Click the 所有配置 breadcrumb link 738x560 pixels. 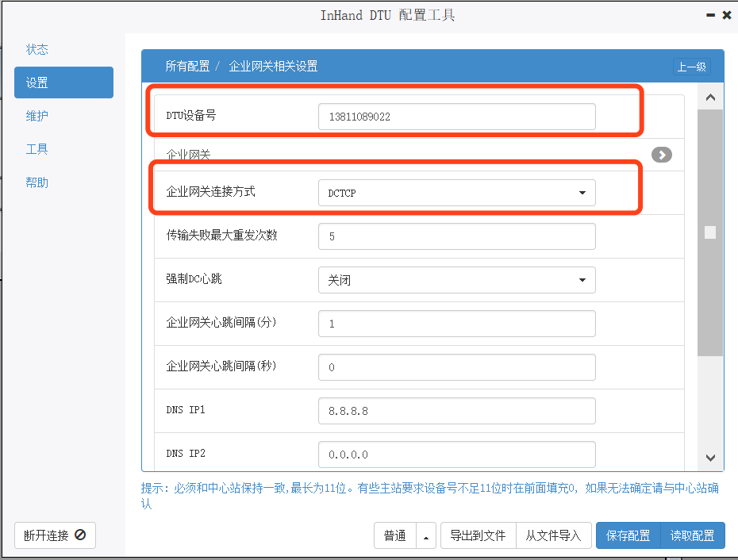point(187,67)
